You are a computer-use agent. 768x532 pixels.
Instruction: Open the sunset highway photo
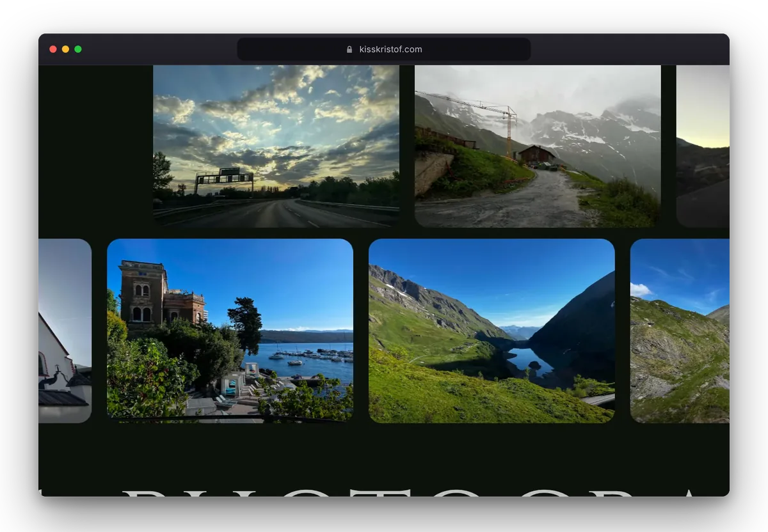(276, 146)
